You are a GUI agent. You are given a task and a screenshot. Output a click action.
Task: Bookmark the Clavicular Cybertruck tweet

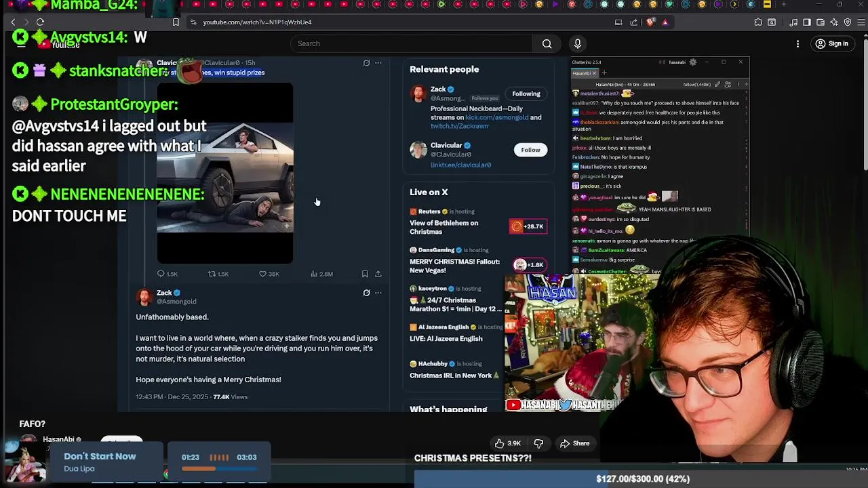click(x=365, y=274)
